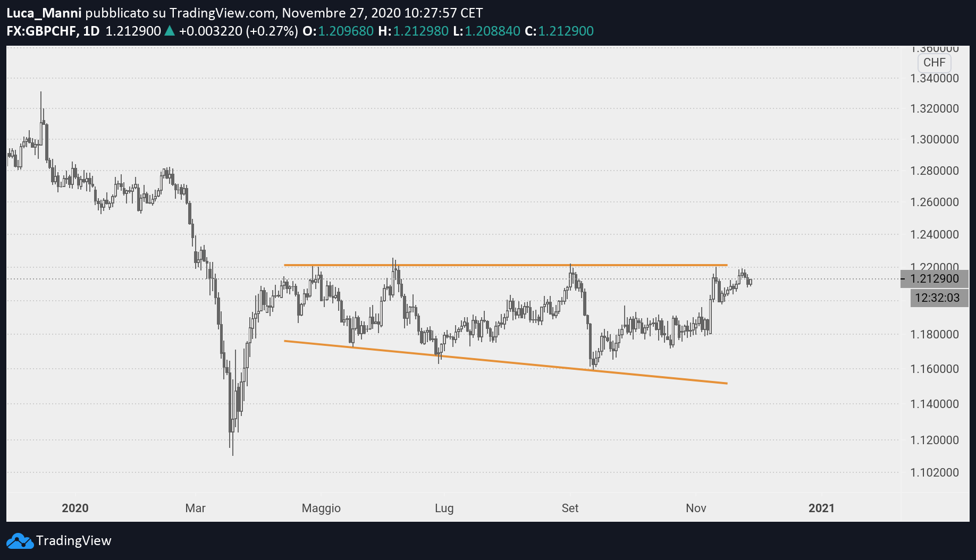Click the current price label 1.212900
This screenshot has height=560, width=976.
point(935,279)
